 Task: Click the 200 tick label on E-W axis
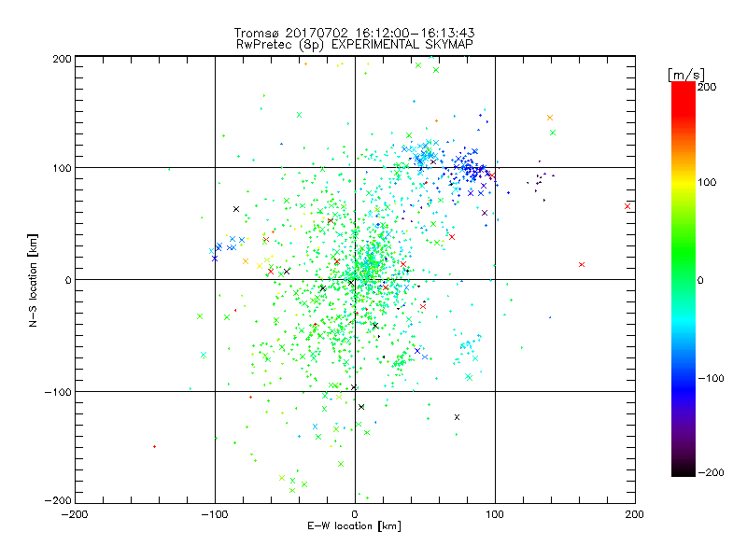(635, 514)
